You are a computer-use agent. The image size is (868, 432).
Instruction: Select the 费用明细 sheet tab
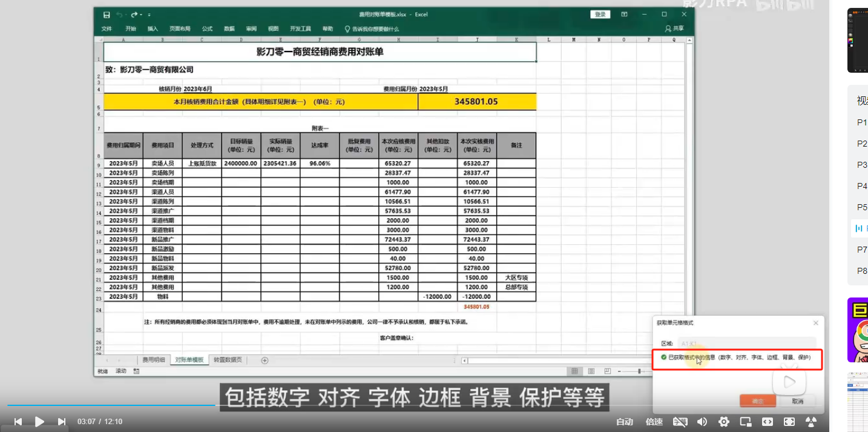pos(153,360)
